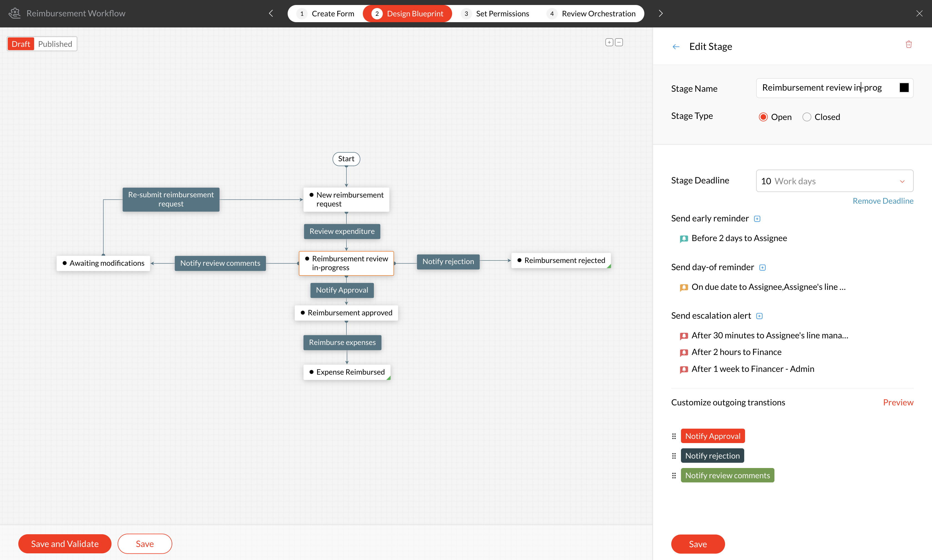This screenshot has height=560, width=932.
Task: Click the delete stage trash icon
Action: pos(909,45)
